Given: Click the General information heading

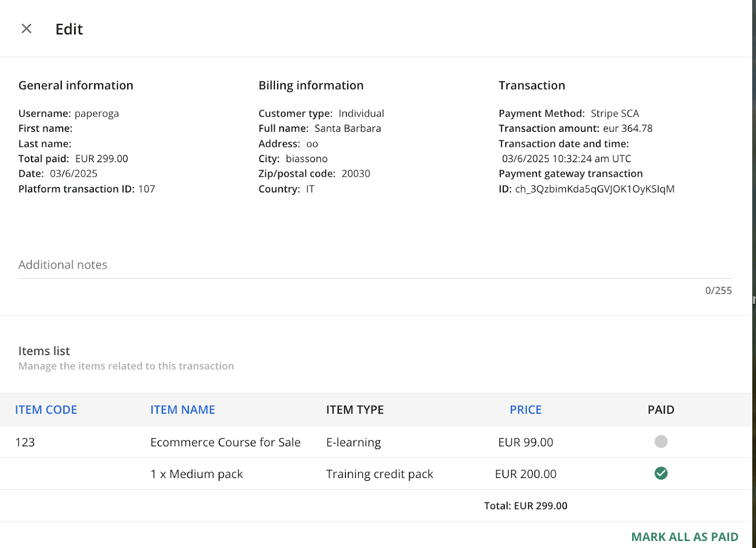Looking at the screenshot, I should coord(76,85).
